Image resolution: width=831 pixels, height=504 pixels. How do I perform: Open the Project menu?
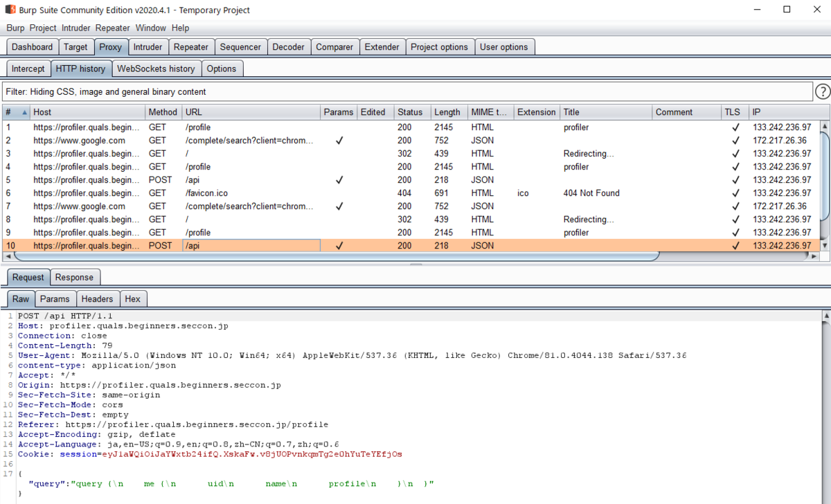(x=43, y=28)
